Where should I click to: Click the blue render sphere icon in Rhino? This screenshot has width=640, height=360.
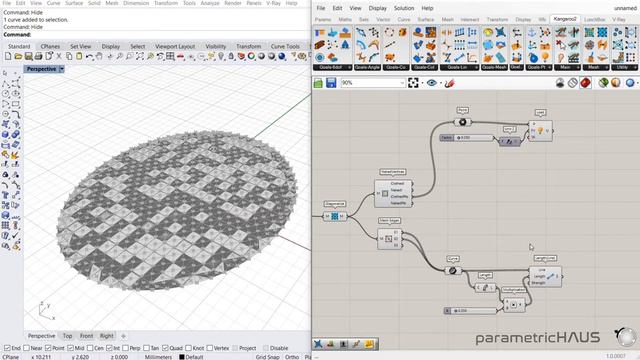pos(282,56)
